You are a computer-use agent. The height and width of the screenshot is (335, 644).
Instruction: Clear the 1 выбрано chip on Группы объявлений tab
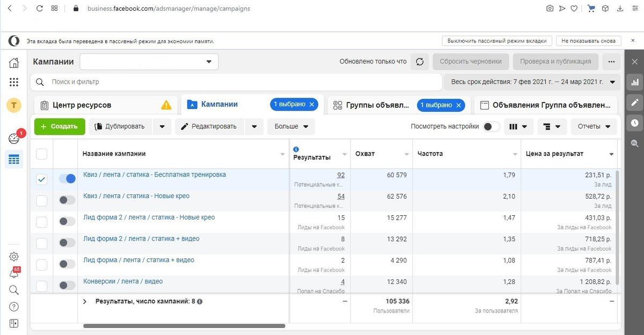[459, 105]
